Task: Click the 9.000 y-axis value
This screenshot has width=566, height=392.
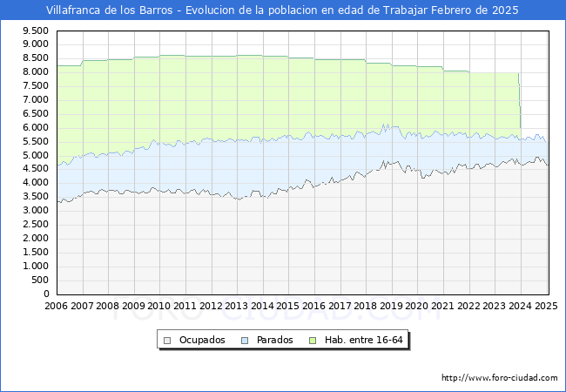Action: point(36,44)
